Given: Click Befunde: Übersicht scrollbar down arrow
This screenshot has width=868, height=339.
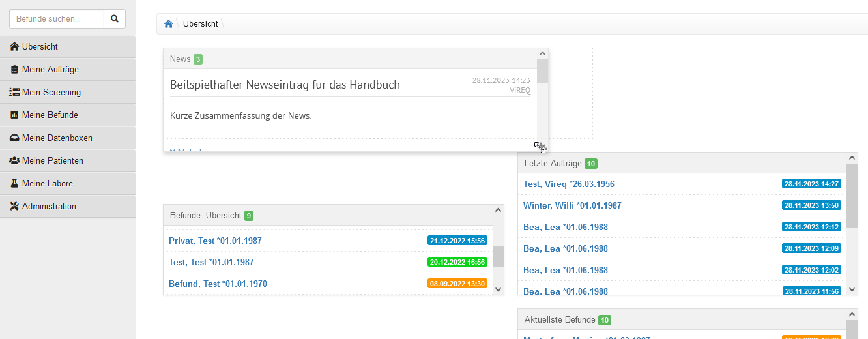Looking at the screenshot, I should pyautogui.click(x=498, y=289).
